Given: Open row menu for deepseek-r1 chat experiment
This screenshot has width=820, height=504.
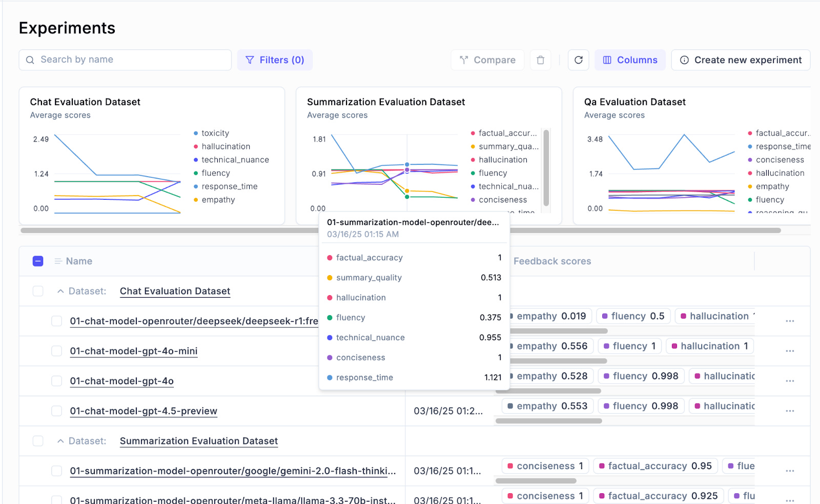Looking at the screenshot, I should click(x=790, y=321).
